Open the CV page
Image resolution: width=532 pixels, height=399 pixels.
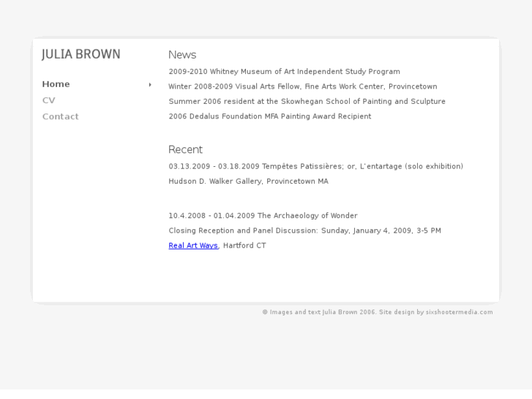point(48,100)
